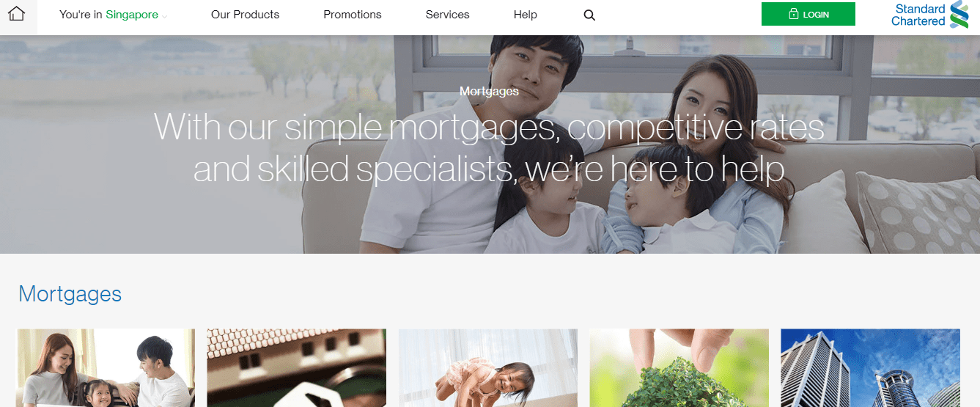Expand the Singapore country selector chevron

click(x=164, y=16)
